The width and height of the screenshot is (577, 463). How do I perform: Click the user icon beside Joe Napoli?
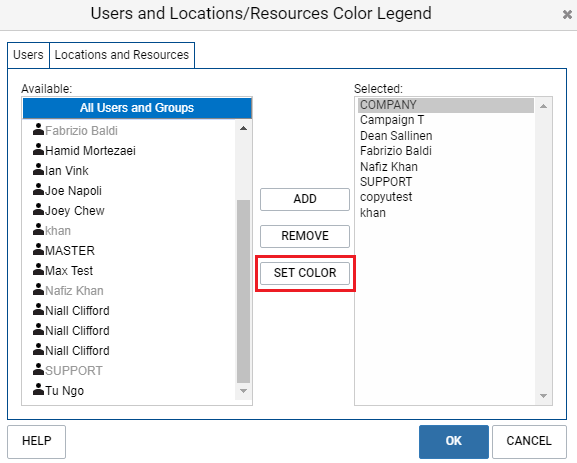coord(38,189)
